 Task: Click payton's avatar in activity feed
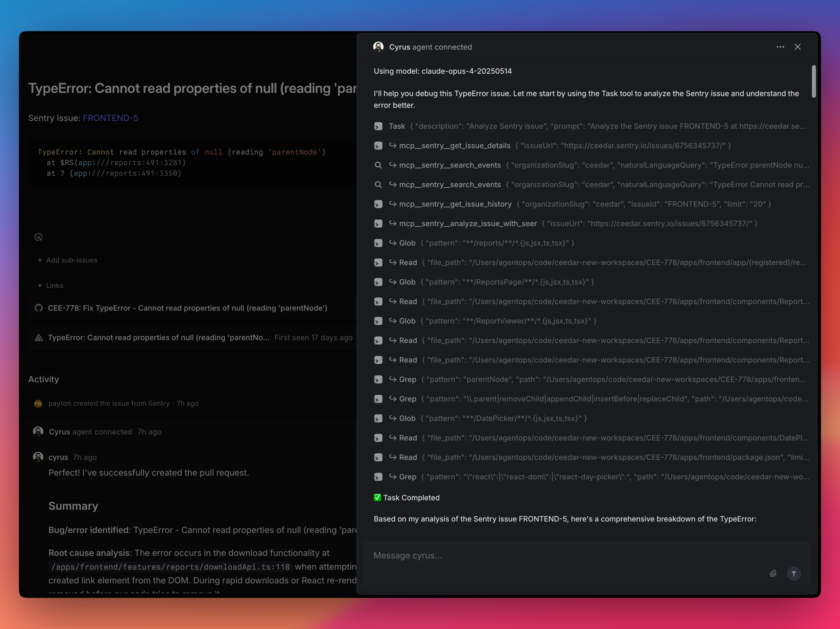(38, 404)
